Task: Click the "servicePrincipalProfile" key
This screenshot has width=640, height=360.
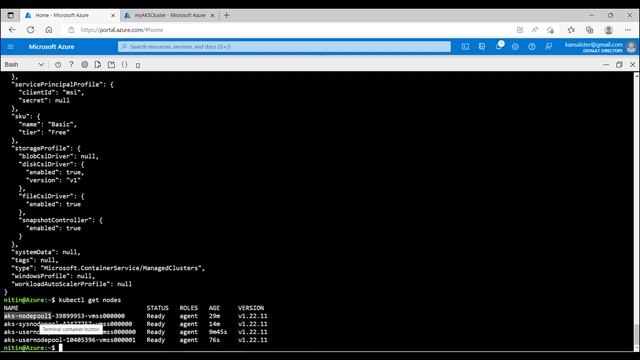Action: pos(57,84)
